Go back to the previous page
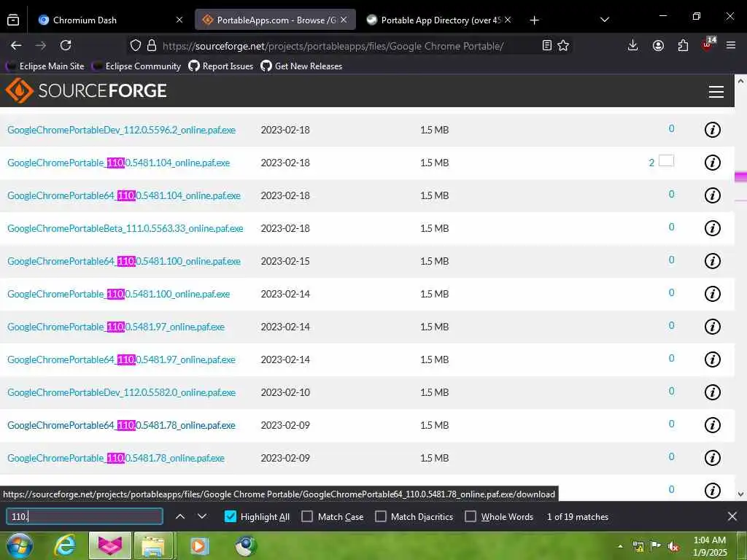Image resolution: width=747 pixels, height=560 pixels. 16,45
